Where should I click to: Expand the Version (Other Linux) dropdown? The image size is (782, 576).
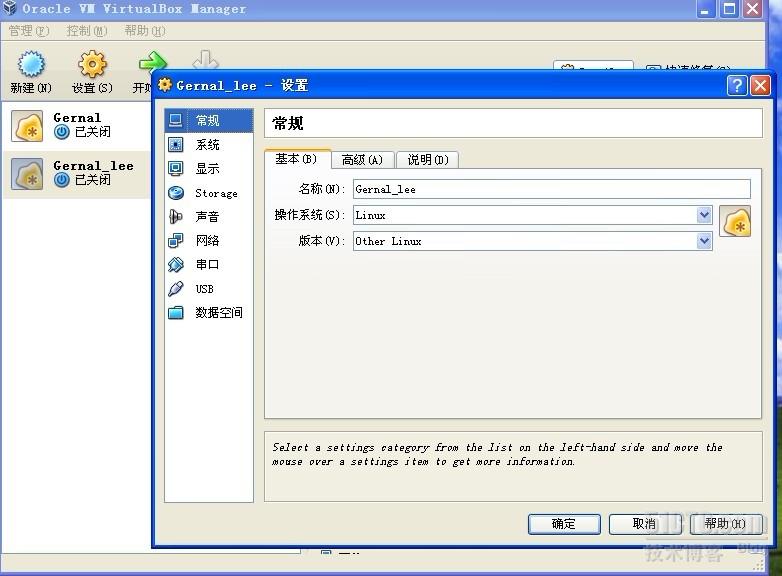pyautogui.click(x=704, y=241)
